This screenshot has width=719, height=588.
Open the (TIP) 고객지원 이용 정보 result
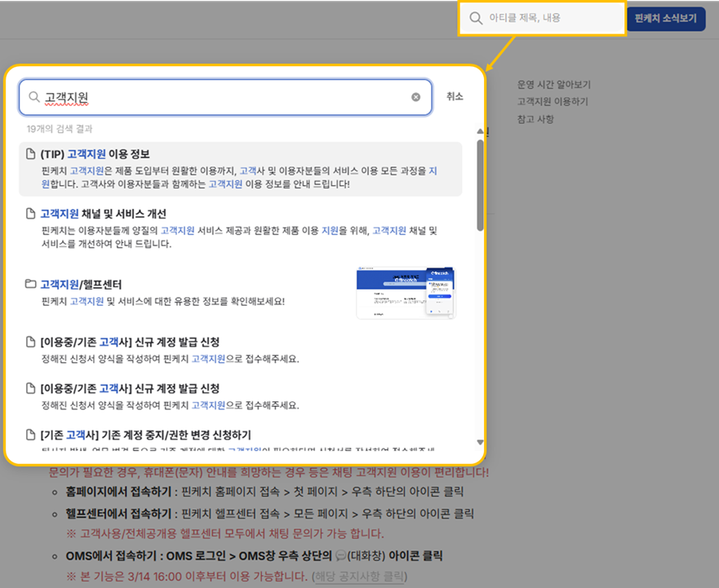(x=240, y=169)
